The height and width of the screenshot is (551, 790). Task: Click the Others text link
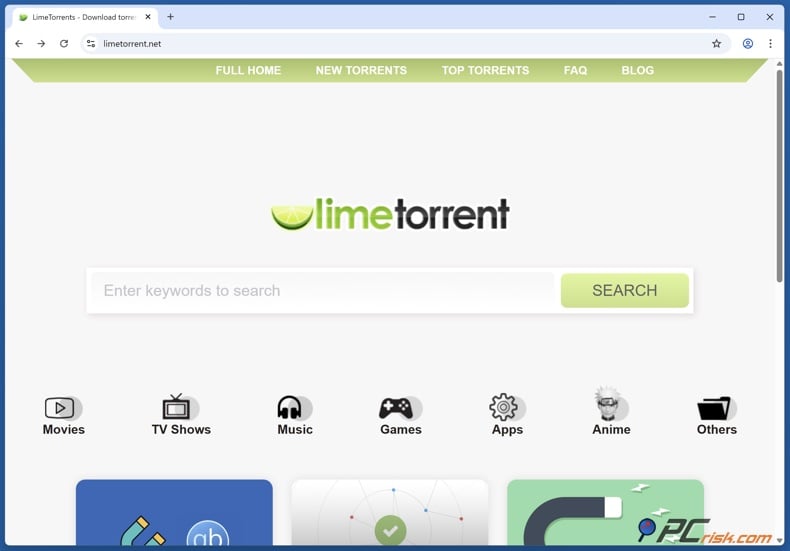coord(716,430)
